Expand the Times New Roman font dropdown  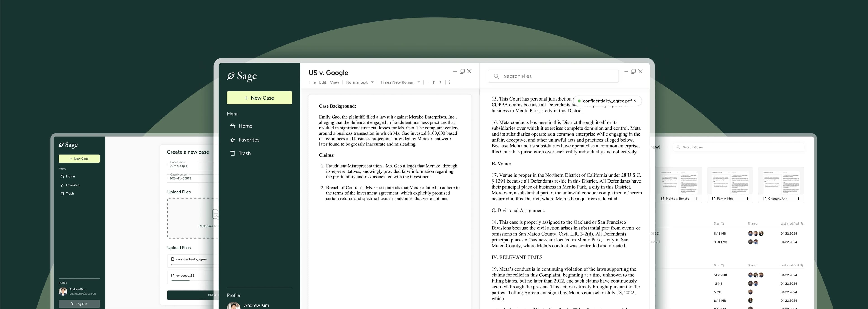point(400,82)
